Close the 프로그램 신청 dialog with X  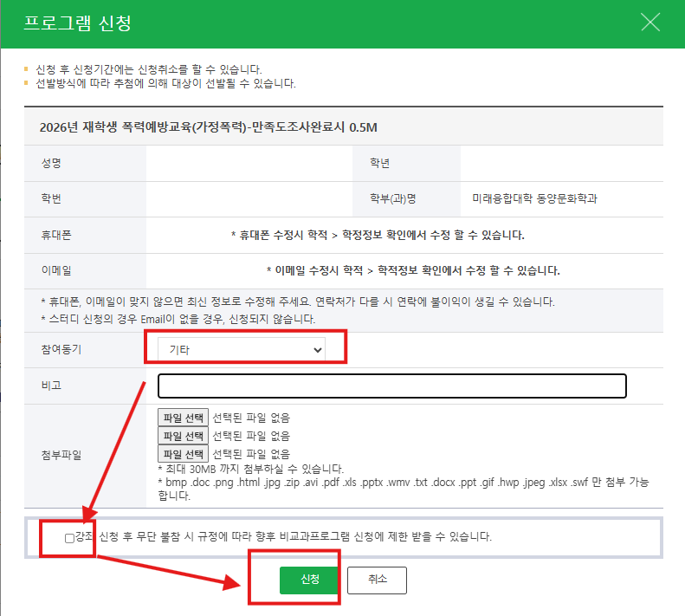[x=650, y=23]
